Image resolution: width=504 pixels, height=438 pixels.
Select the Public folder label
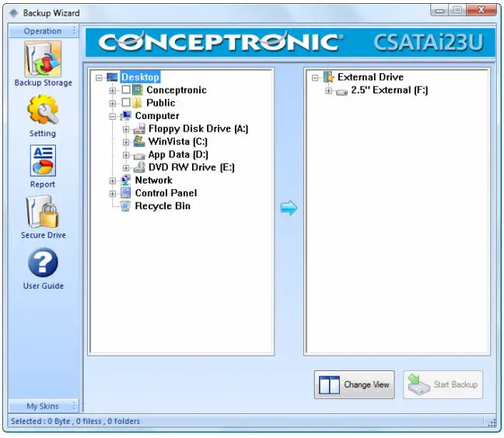click(x=161, y=103)
